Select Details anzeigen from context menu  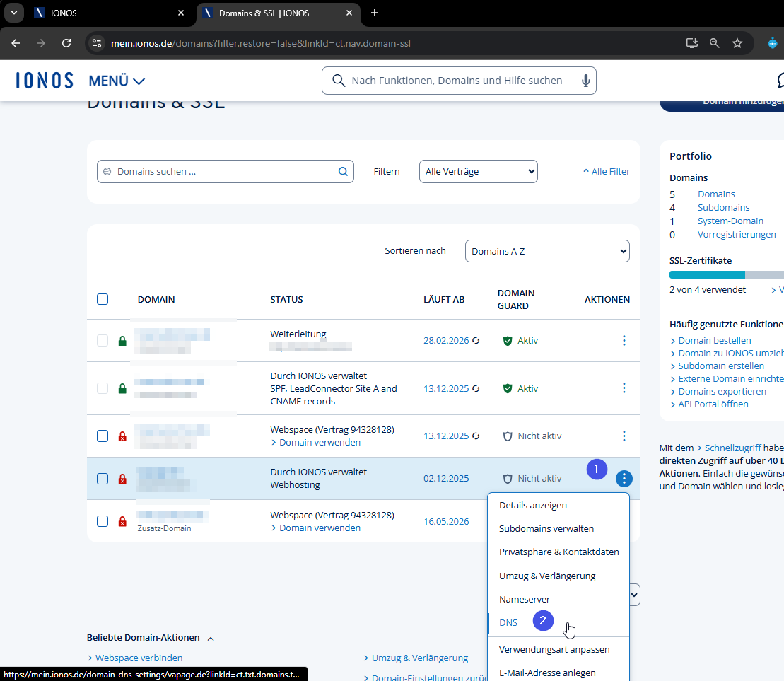point(533,505)
